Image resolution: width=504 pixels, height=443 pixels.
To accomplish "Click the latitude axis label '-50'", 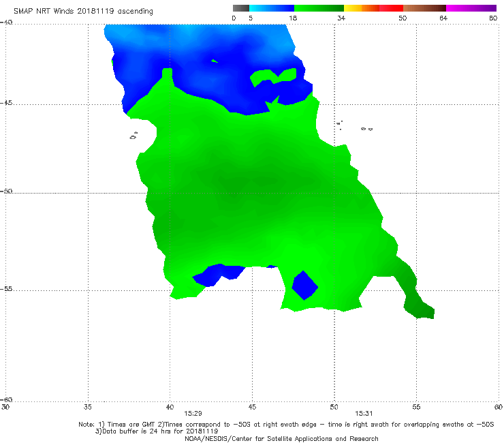I will pos(6,192).
